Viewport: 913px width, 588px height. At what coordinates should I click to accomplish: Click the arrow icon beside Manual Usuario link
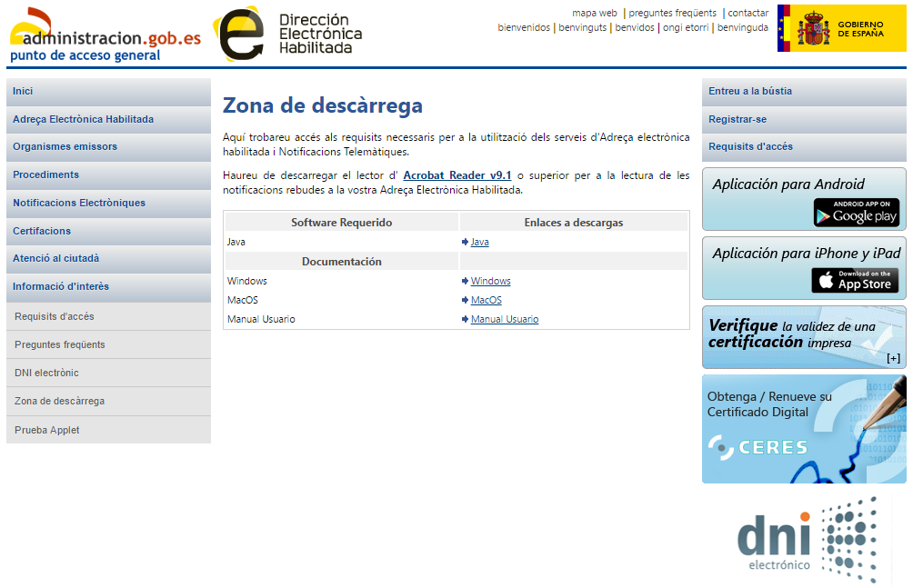pos(466,319)
